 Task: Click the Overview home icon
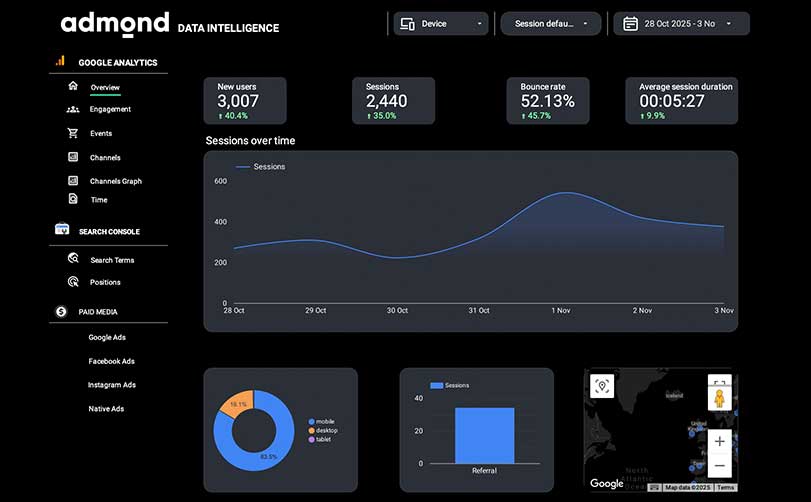(73, 86)
